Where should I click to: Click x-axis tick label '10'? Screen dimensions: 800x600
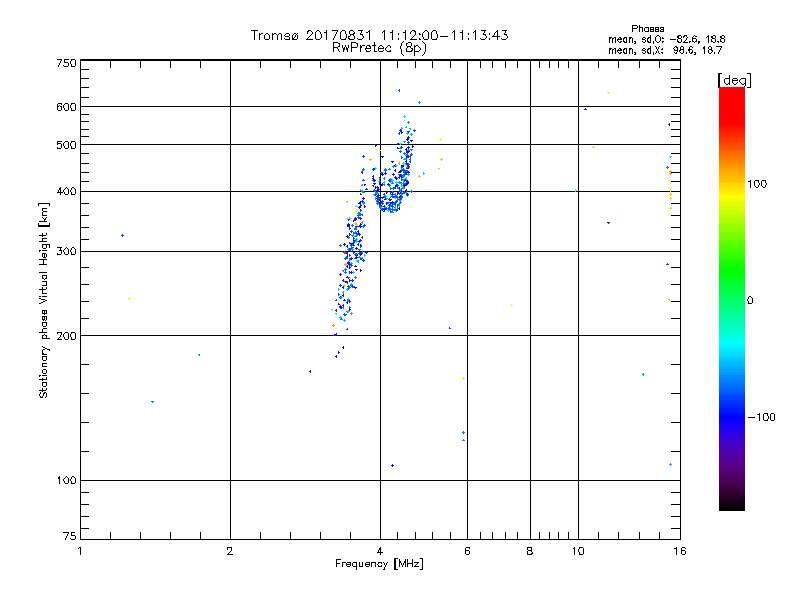pyautogui.click(x=578, y=551)
